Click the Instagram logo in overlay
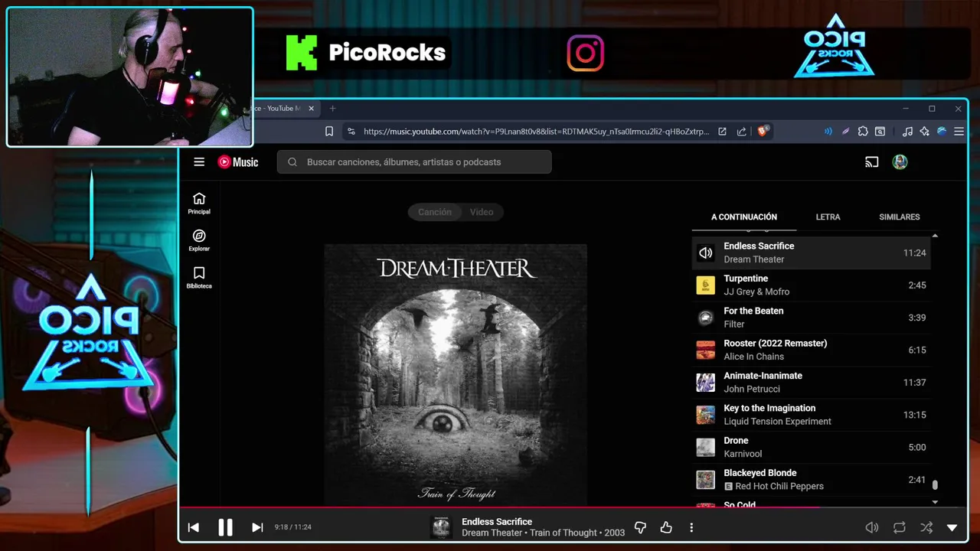The width and height of the screenshot is (980, 551). 586,53
